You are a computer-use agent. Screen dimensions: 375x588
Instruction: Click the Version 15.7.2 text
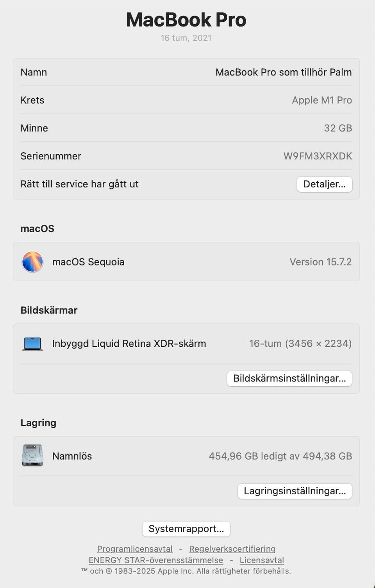point(320,262)
